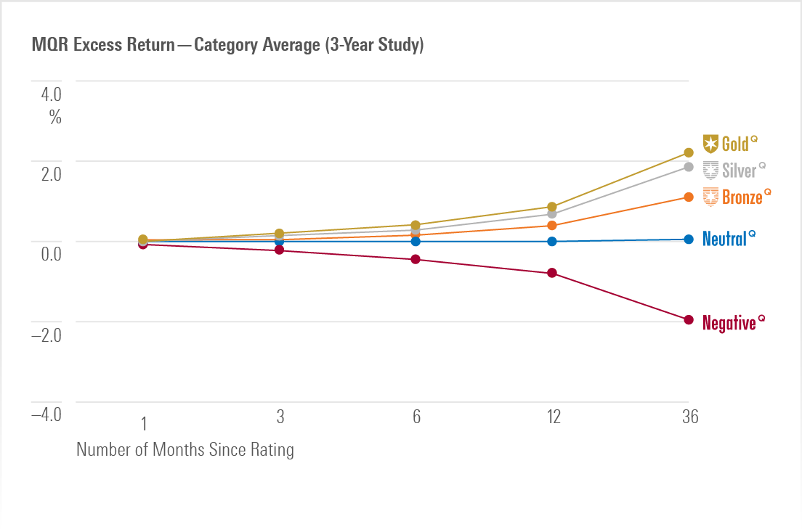This screenshot has height=532, width=802.
Task: Click the Negative legend label
Action: click(x=729, y=323)
